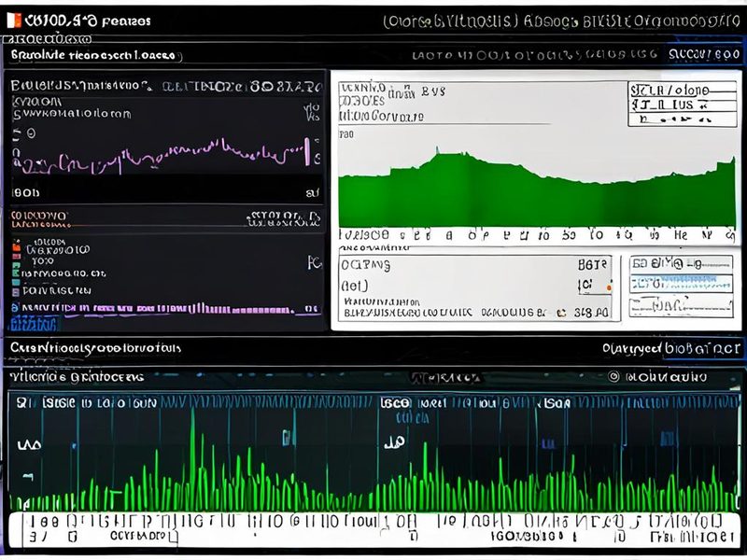
Task: Click the orange dot in white panel's lower box
Action: coord(609,287)
